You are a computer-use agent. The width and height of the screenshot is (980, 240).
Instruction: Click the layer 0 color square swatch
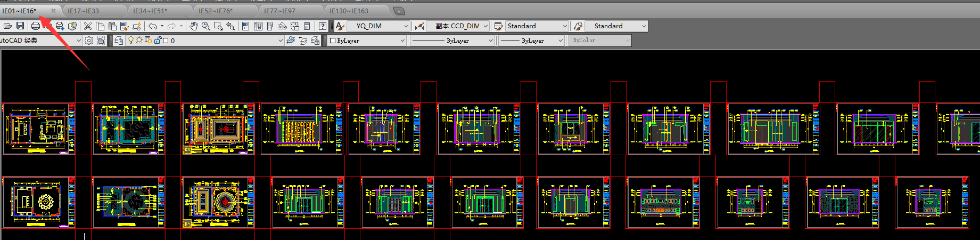165,41
